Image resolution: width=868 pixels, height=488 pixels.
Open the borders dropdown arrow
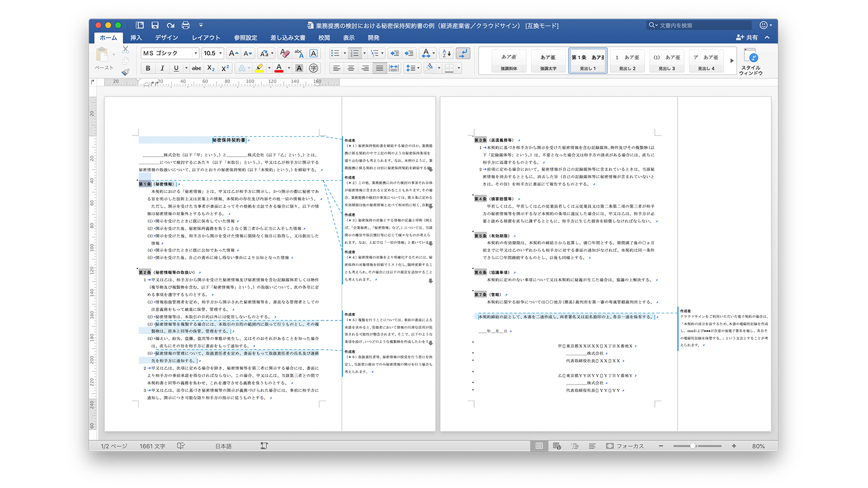click(x=459, y=68)
